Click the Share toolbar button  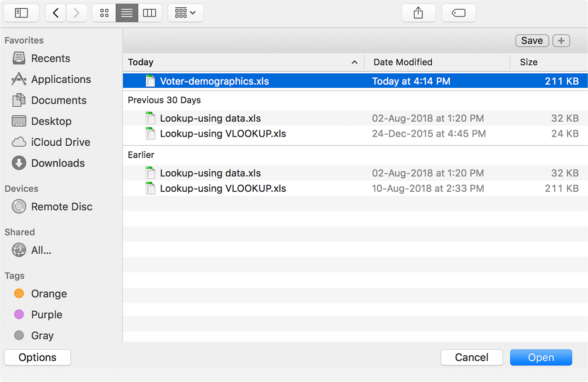click(x=418, y=13)
